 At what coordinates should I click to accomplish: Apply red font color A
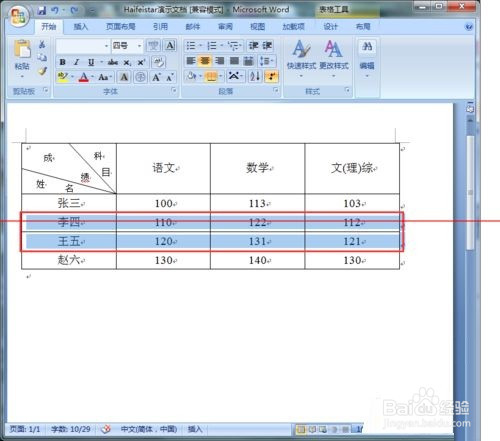point(83,77)
